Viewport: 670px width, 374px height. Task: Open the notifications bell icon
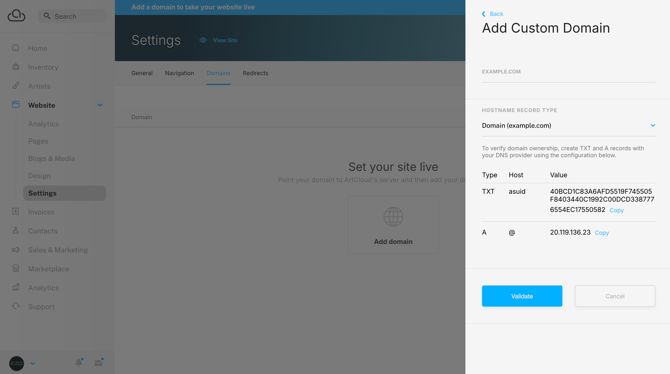[x=79, y=363]
